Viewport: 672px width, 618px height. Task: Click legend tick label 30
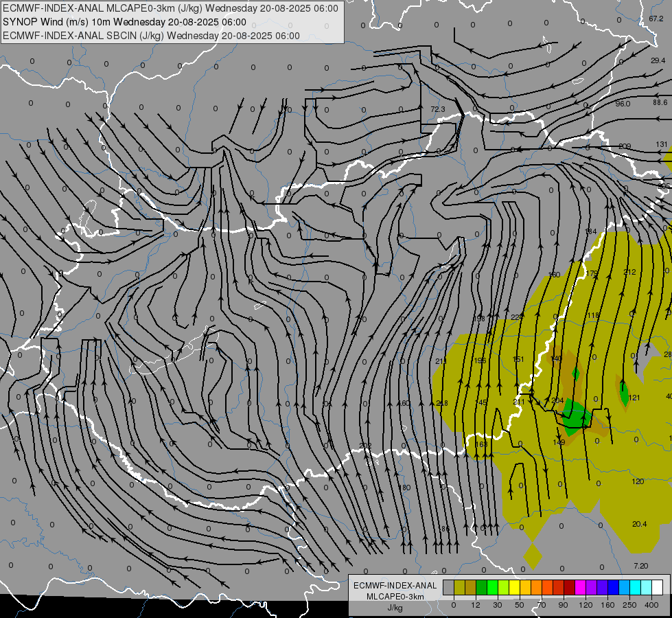[x=497, y=605]
